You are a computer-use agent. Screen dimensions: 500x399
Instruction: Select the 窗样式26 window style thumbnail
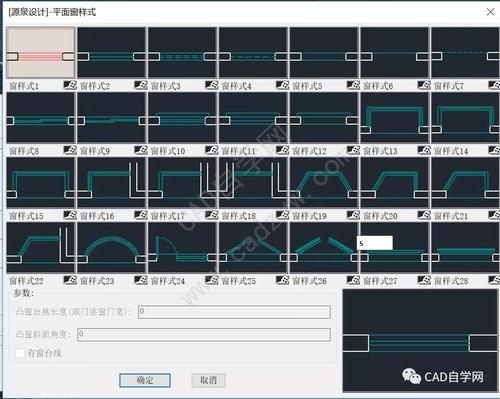point(324,248)
